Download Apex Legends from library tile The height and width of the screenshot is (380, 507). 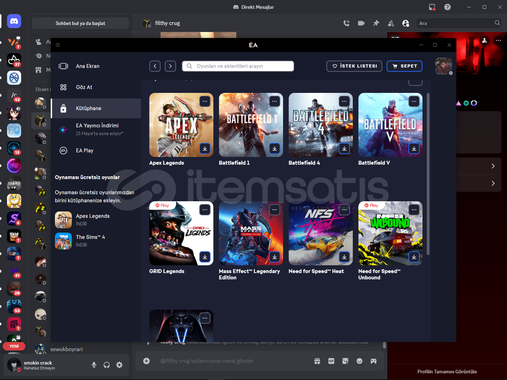(x=205, y=148)
